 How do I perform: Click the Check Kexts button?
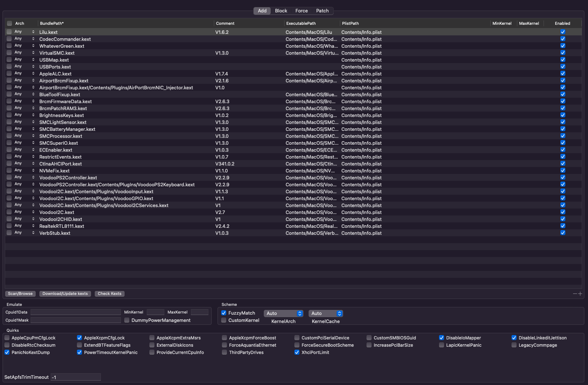click(x=109, y=294)
